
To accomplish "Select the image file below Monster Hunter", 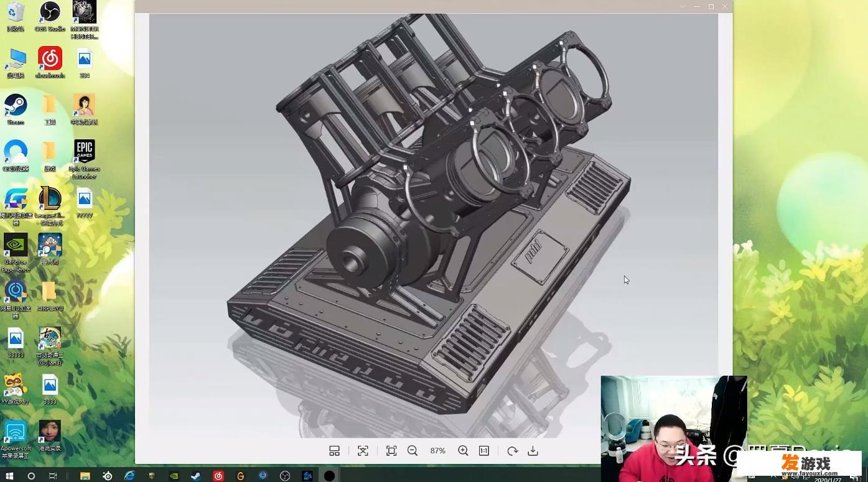I will tap(84, 63).
